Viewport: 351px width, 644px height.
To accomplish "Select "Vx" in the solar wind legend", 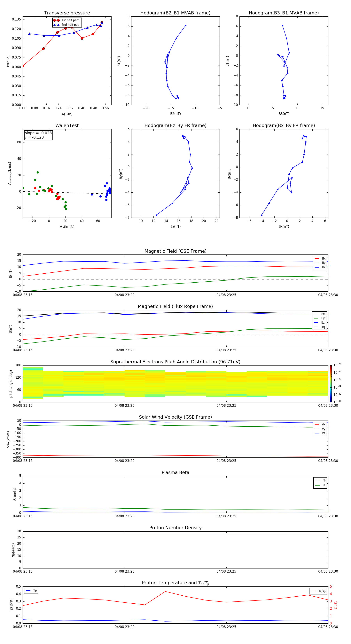I will click(320, 424).
